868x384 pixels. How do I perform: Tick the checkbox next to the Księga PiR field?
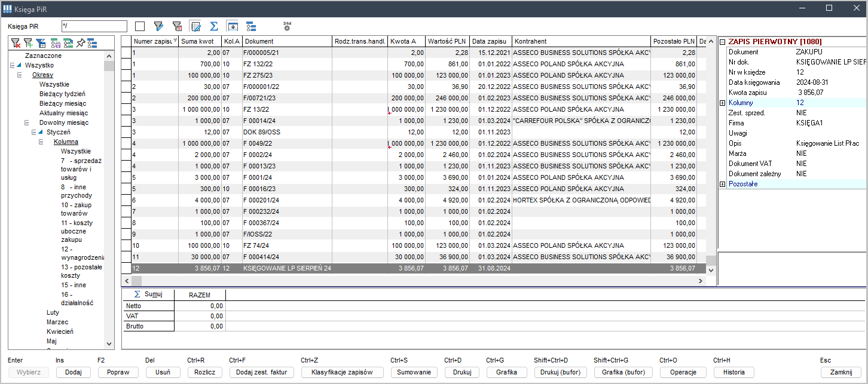(140, 26)
